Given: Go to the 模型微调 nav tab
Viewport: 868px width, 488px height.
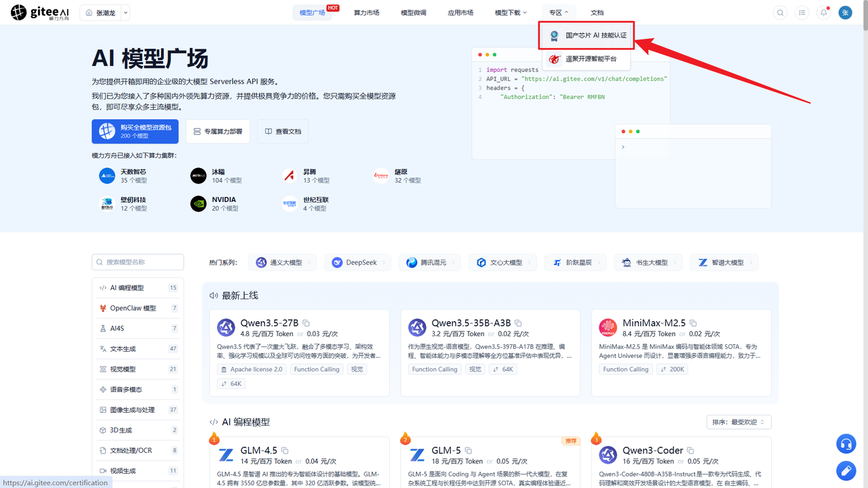Looking at the screenshot, I should [414, 13].
